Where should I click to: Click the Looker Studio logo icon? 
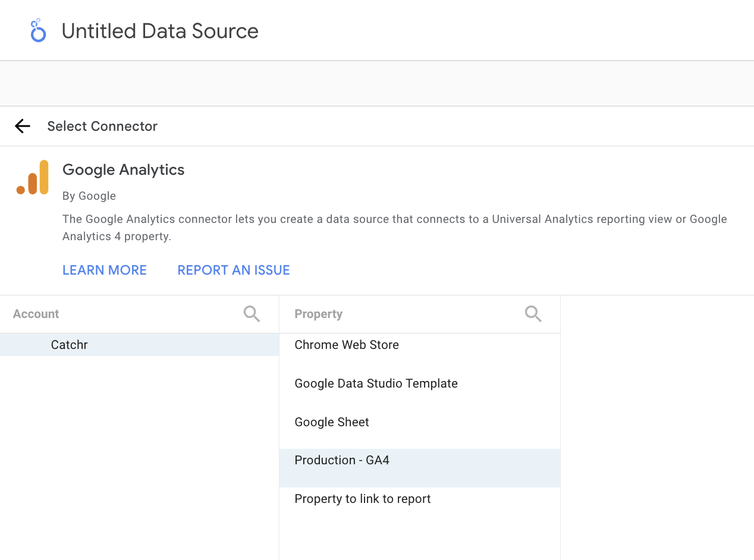click(x=38, y=31)
